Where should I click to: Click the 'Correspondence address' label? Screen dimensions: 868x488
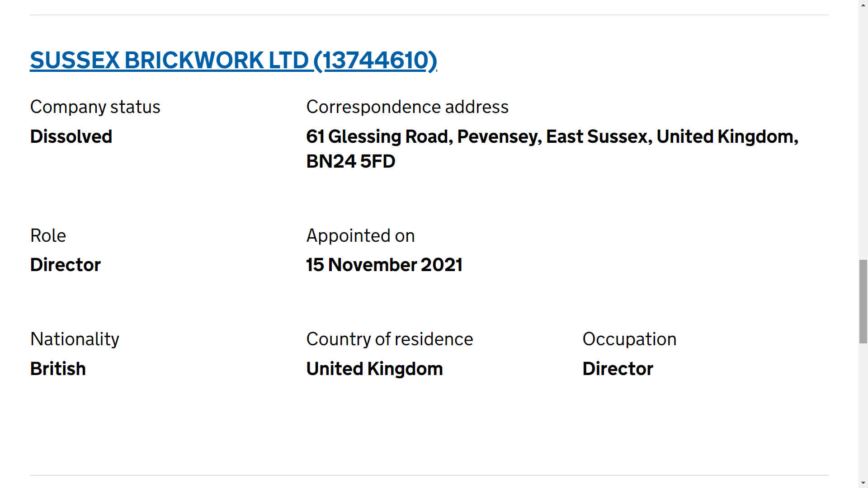(x=407, y=107)
